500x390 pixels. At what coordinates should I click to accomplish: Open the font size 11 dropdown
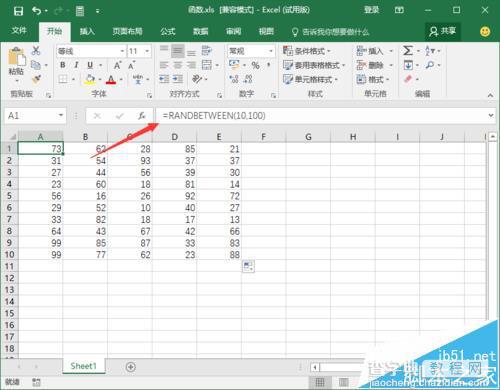pos(147,51)
